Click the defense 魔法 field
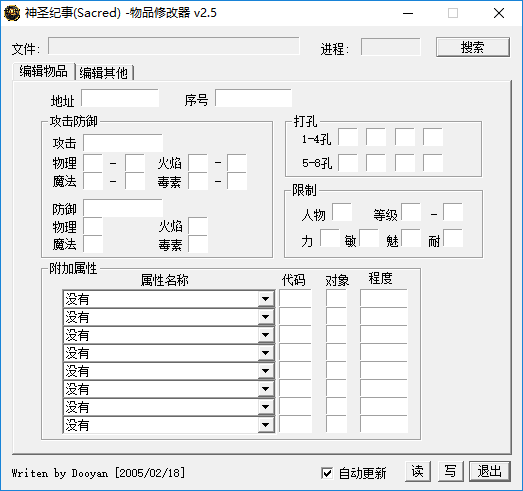 pyautogui.click(x=93, y=244)
